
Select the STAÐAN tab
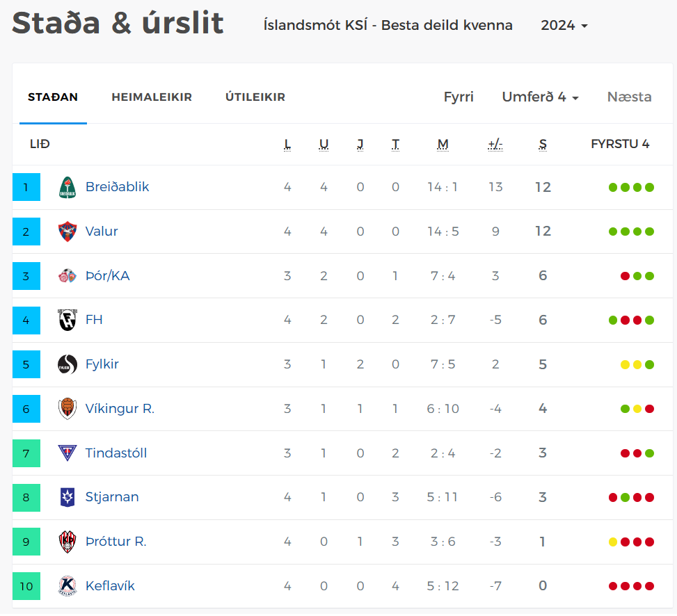pyautogui.click(x=53, y=97)
